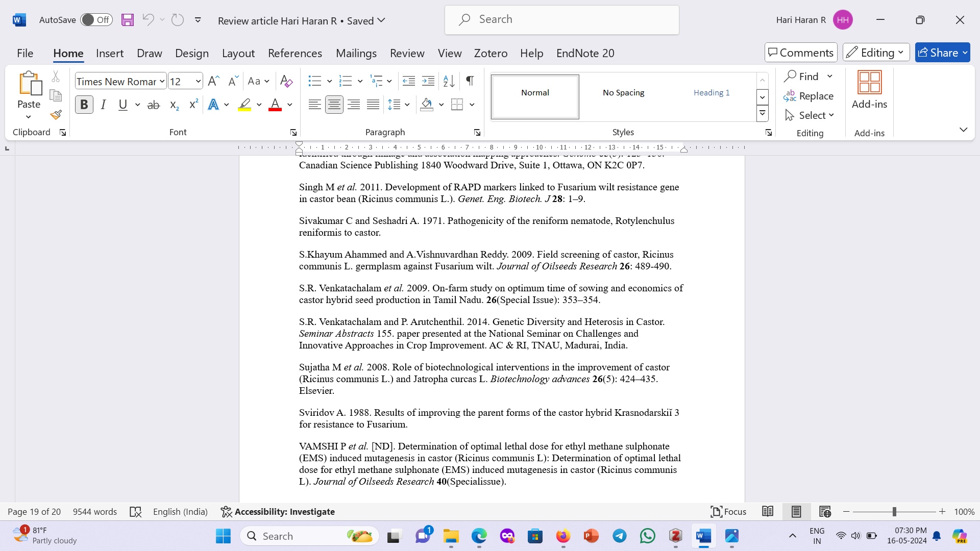Click the Sort icon in the Paragraph group
The width and height of the screenshot is (980, 551).
point(449,81)
